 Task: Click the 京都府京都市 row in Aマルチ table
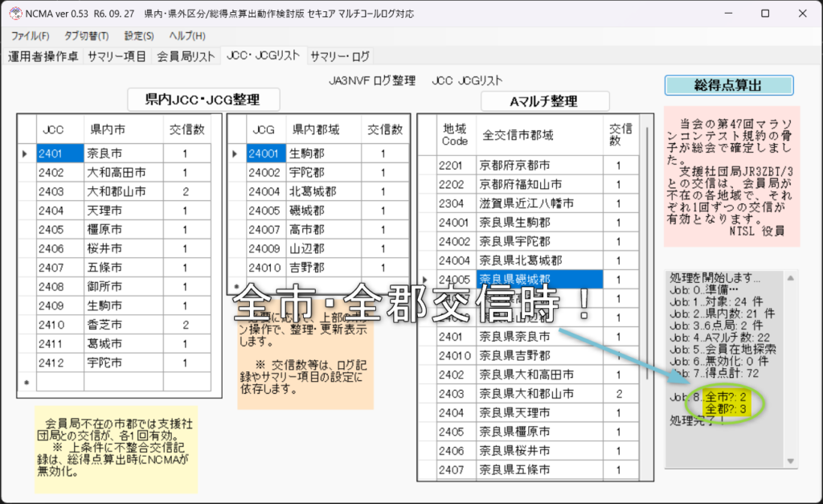(x=538, y=166)
